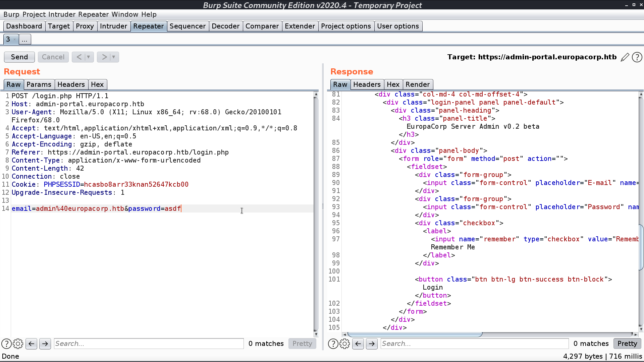The height and width of the screenshot is (362, 644).
Task: Close Repeater tab 3 with the x
Action: [x=14, y=40]
